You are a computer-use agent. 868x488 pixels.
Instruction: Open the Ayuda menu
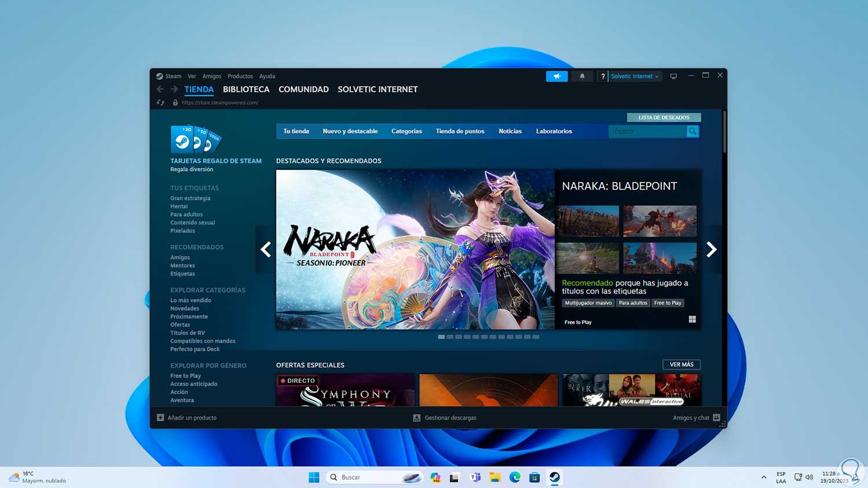click(x=267, y=76)
